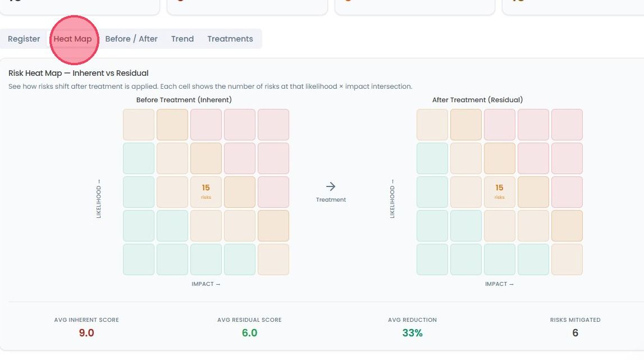
Task: Select the Heat Map tab
Action: click(72, 39)
